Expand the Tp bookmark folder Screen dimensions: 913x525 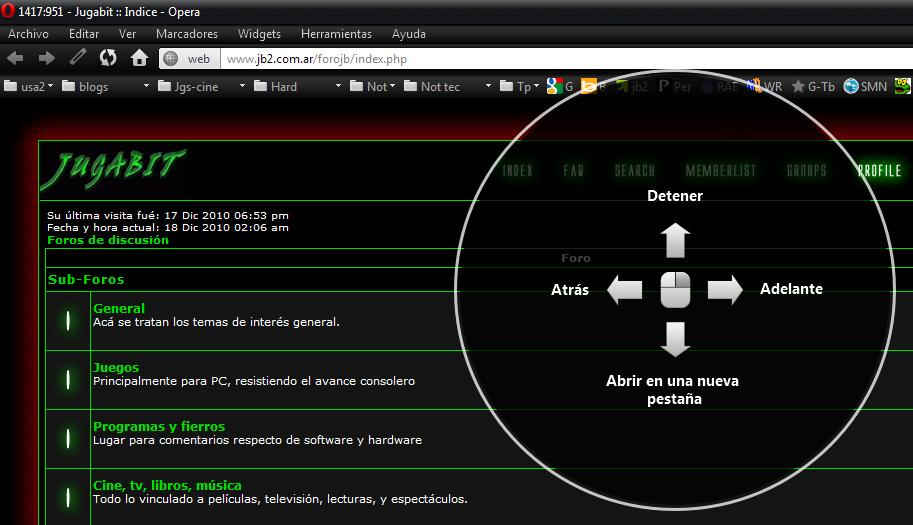click(519, 87)
